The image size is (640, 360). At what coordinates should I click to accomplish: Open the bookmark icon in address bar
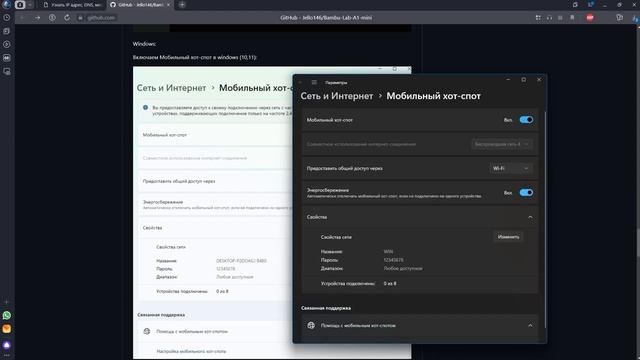(x=572, y=18)
